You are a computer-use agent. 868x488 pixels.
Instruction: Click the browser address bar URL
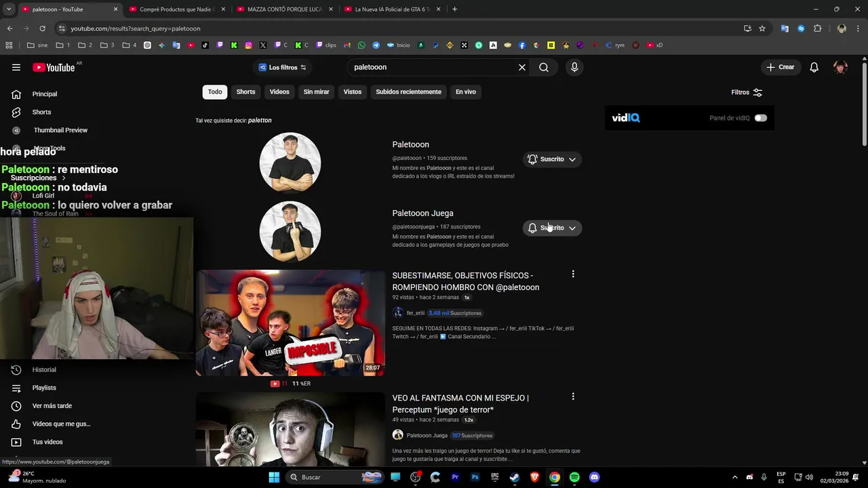136,28
